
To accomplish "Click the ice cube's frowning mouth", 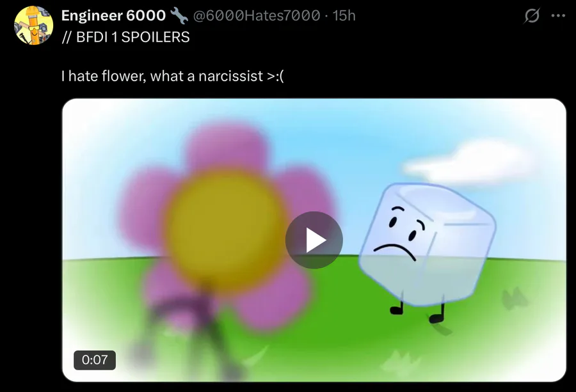I will pos(396,251).
